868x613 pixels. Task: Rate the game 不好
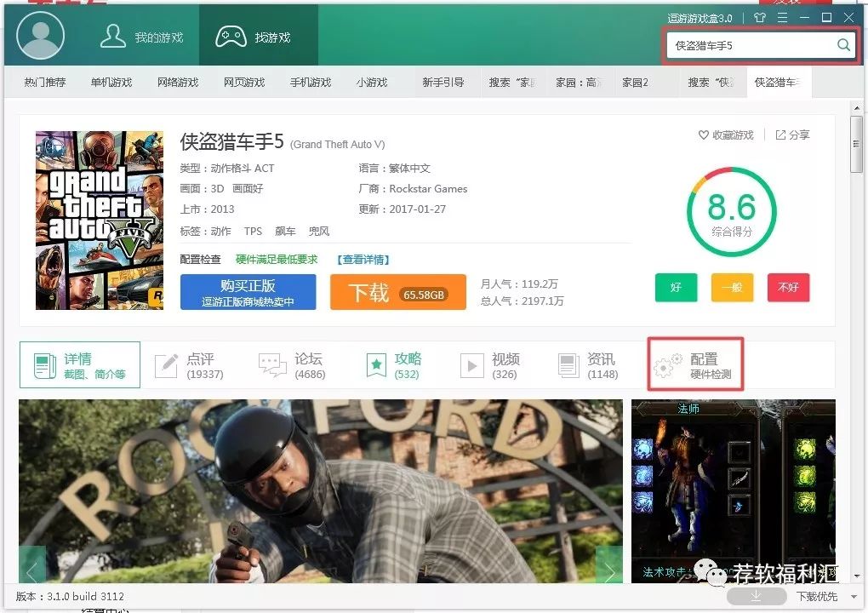[788, 288]
